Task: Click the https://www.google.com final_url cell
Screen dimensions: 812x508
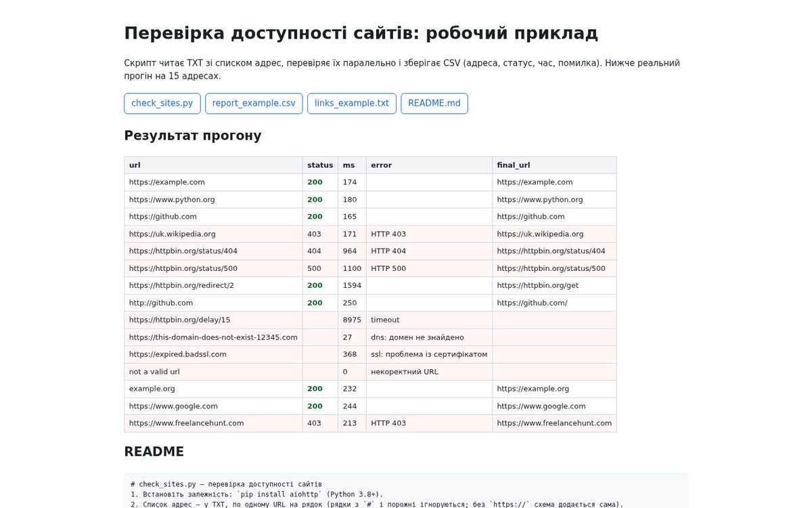Action: tap(554, 406)
